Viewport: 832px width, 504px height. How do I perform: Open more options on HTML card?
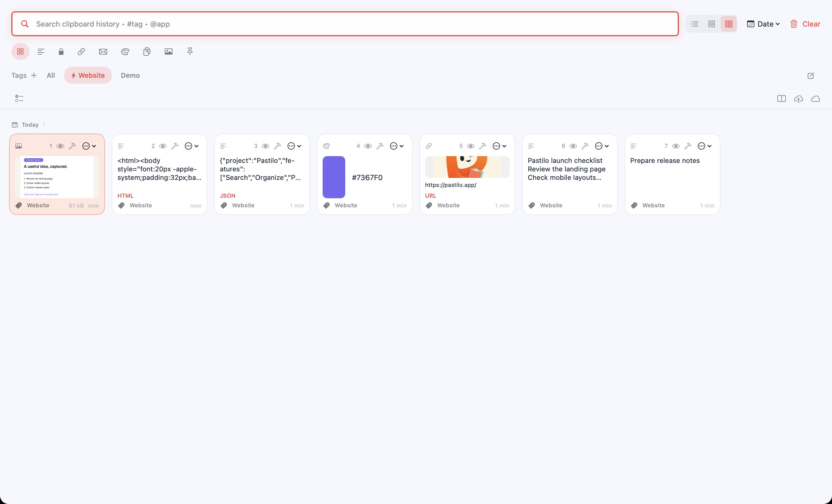pyautogui.click(x=192, y=146)
